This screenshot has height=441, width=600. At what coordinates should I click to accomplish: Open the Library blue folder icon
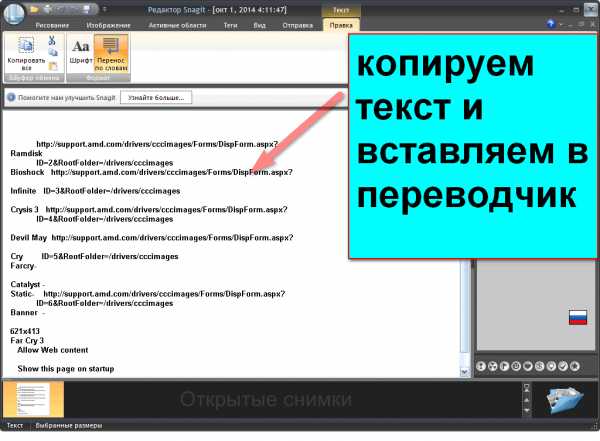(564, 400)
